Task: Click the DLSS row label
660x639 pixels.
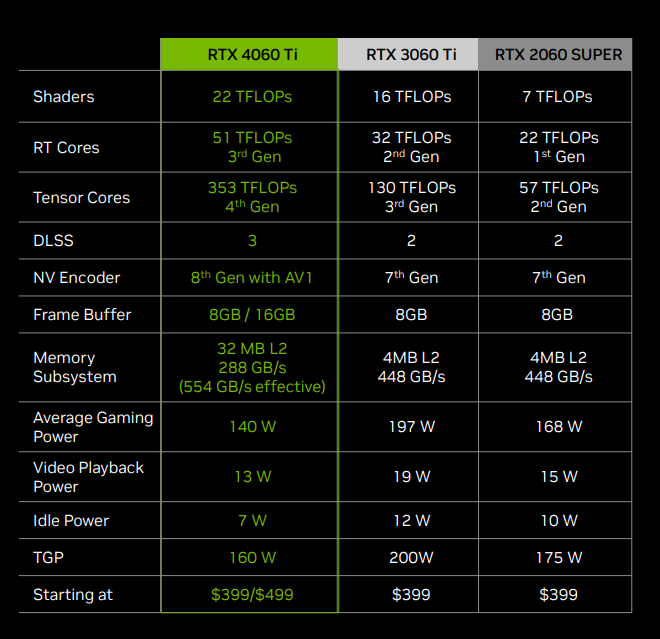Action: (53, 240)
